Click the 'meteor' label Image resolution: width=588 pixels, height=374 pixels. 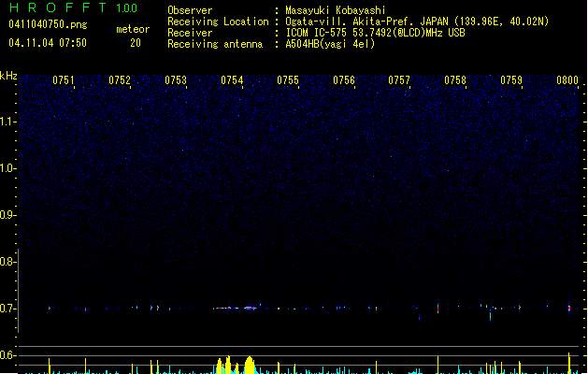coord(133,29)
